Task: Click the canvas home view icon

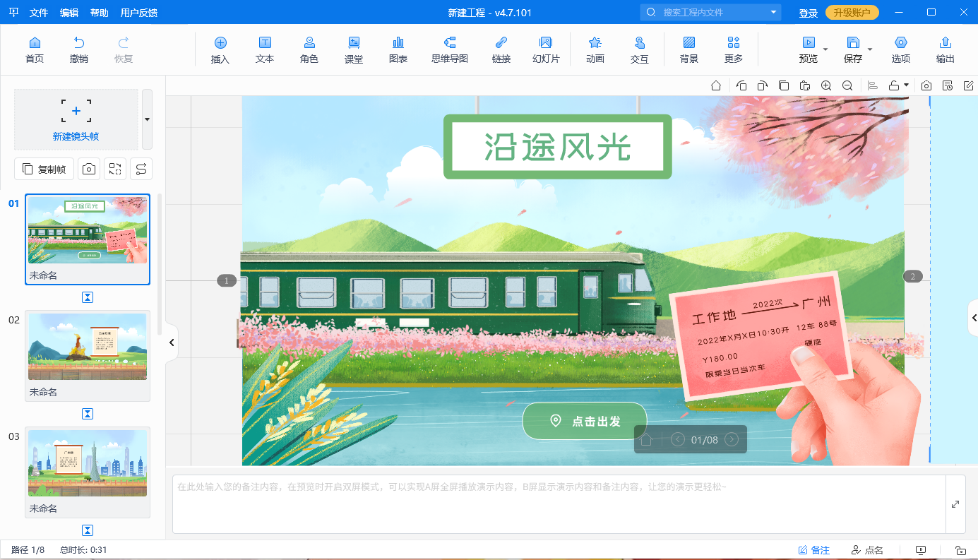Action: point(716,85)
